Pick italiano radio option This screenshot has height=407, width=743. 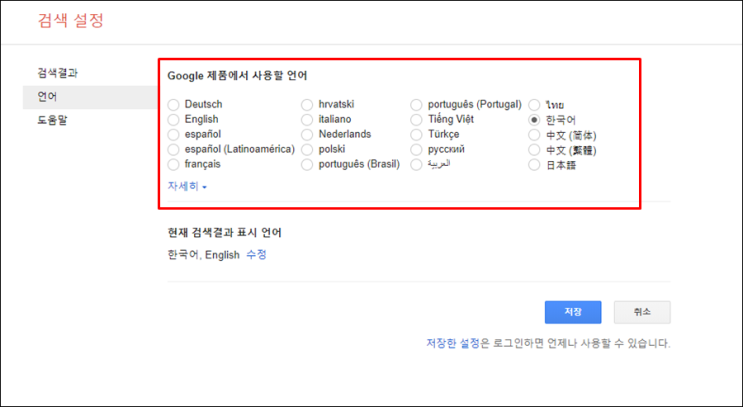pyautogui.click(x=307, y=119)
